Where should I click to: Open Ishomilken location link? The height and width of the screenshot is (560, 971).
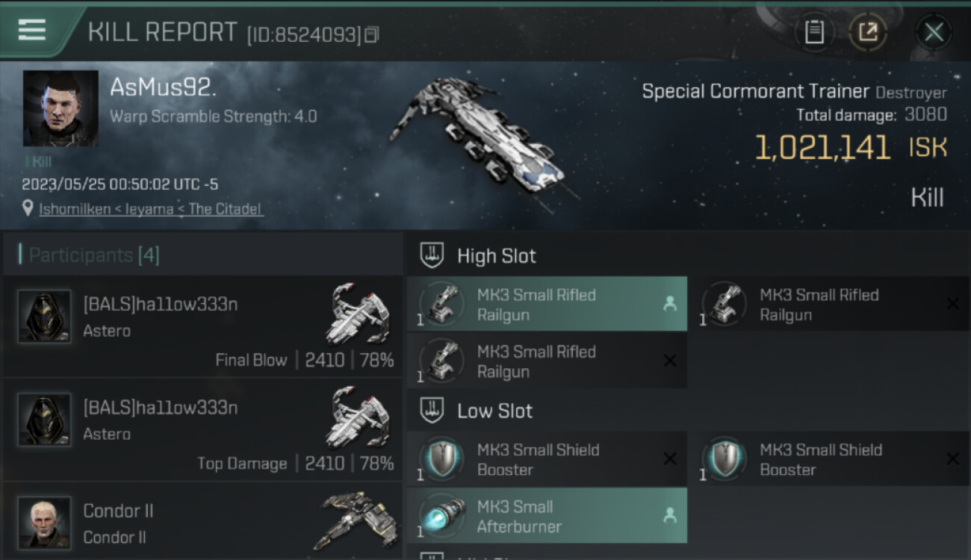(x=150, y=209)
